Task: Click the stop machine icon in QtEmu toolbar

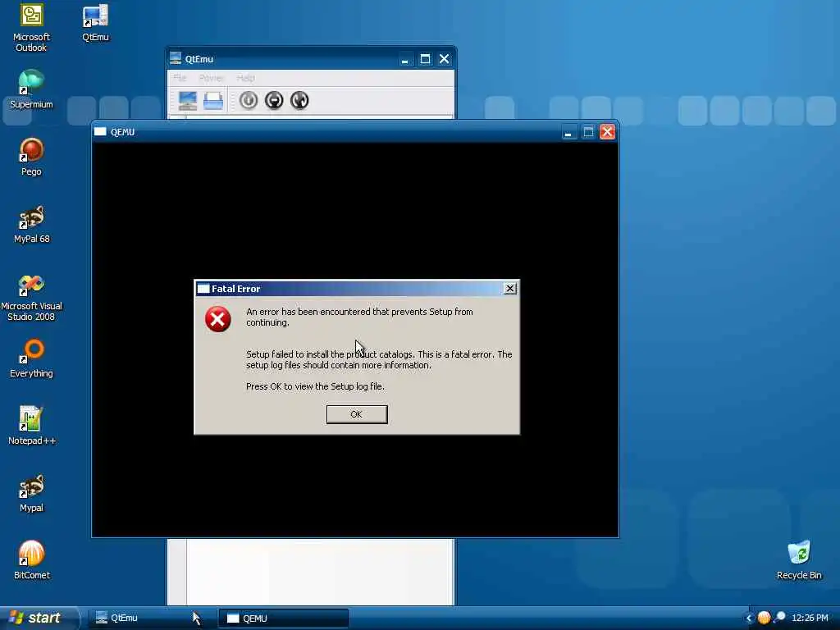Action: [274, 100]
